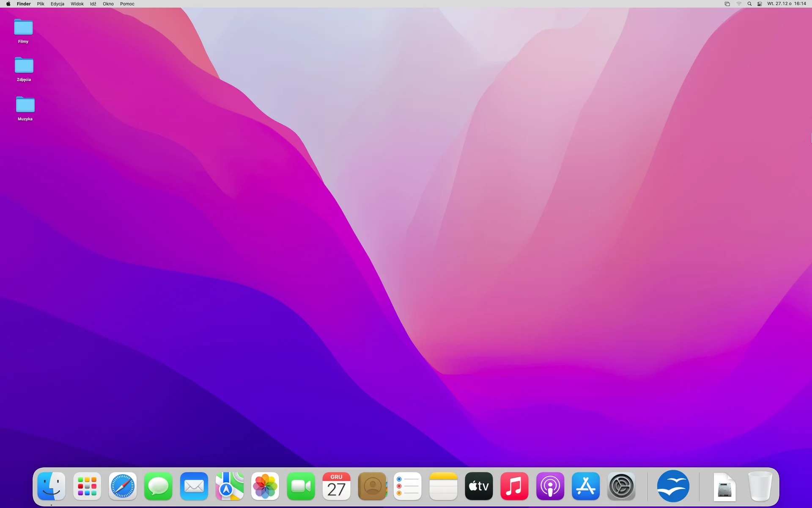
Task: Open the Pomoc menu
Action: click(x=127, y=4)
